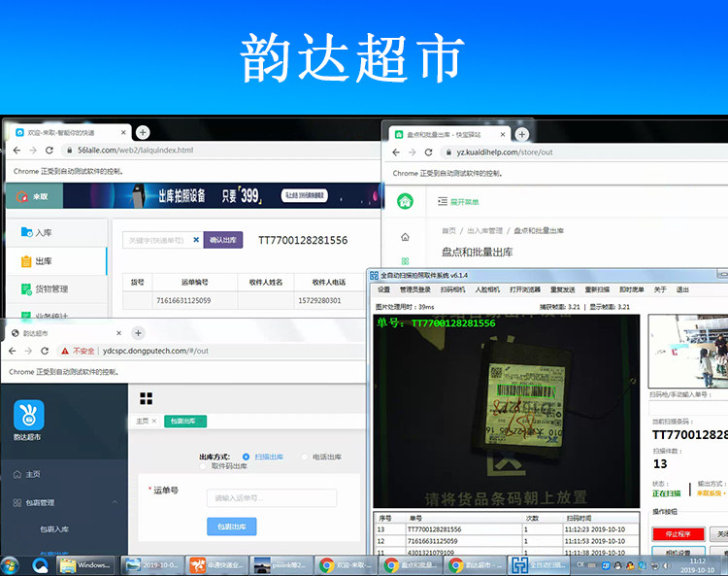Switch to the 欢迎-来取 Chrome taskbar item
This screenshot has height=576, width=728.
tap(344, 565)
